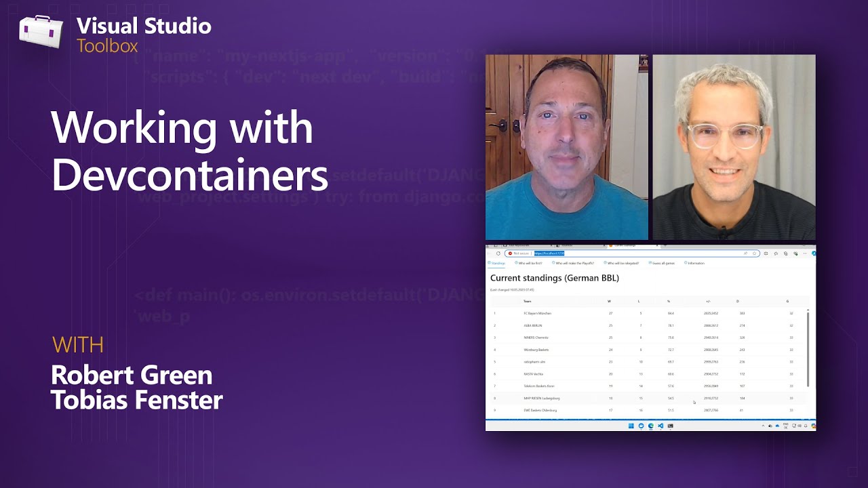Open the browser favorites toolbar icon

(x=776, y=253)
